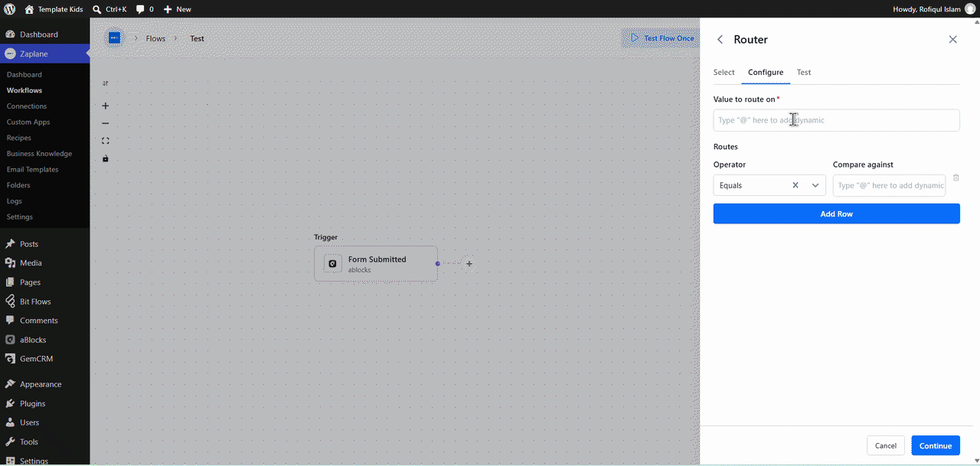This screenshot has height=466, width=980.
Task: Select Zaplane in the sidebar
Action: [x=44, y=54]
